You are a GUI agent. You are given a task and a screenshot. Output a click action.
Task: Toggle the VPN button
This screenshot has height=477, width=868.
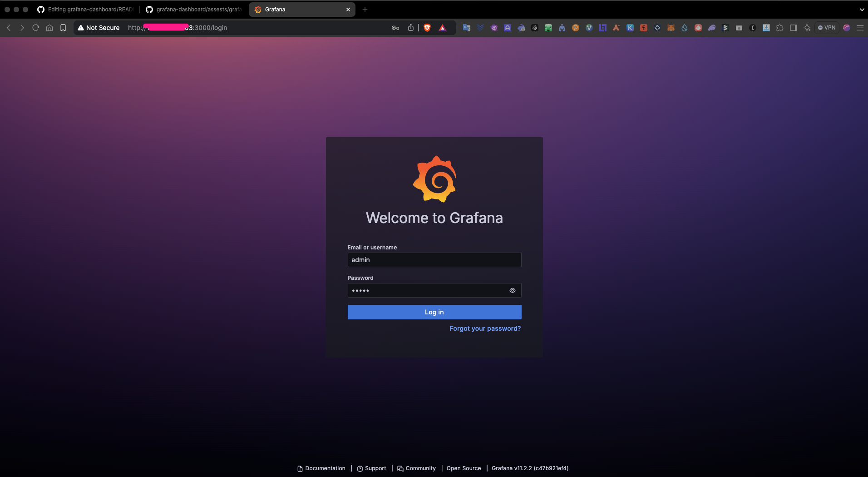click(x=827, y=28)
